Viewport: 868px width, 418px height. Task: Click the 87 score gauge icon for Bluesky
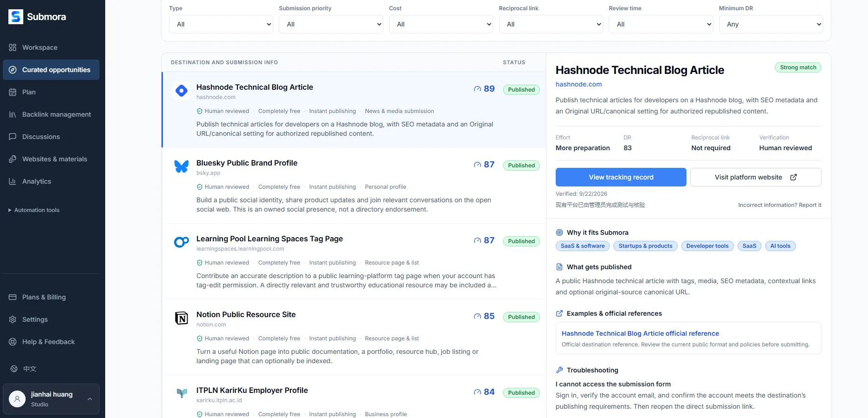[478, 165]
